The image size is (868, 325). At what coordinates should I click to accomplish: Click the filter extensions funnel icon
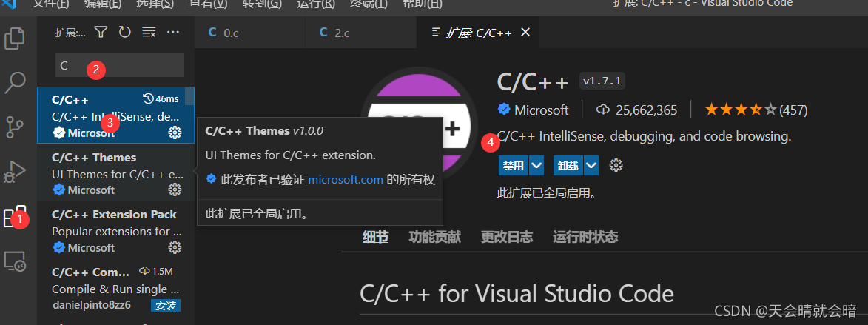pos(100,33)
